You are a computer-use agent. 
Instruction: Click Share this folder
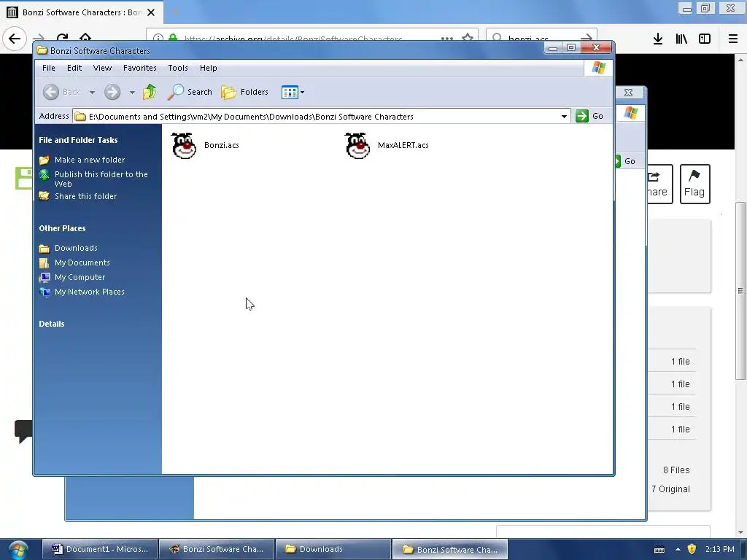(86, 196)
